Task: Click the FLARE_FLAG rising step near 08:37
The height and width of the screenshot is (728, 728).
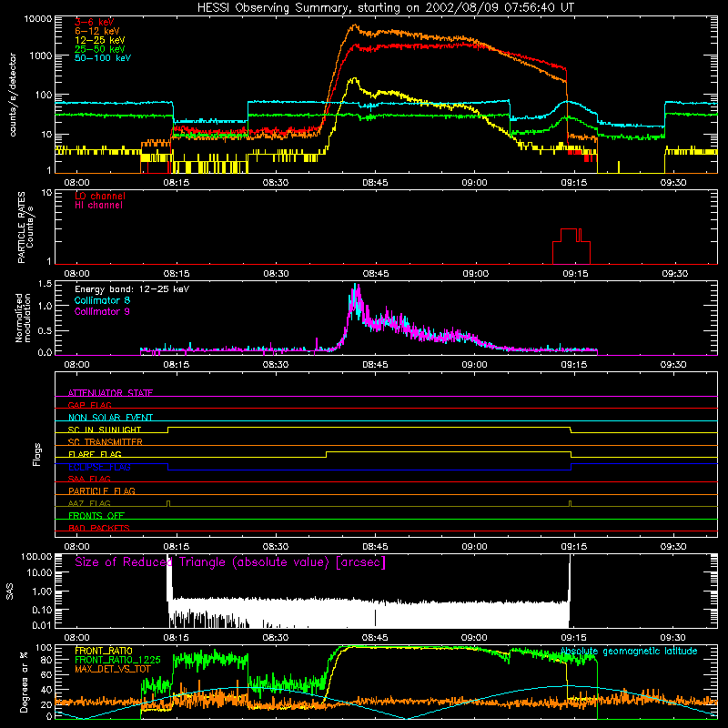Action: [x=327, y=454]
